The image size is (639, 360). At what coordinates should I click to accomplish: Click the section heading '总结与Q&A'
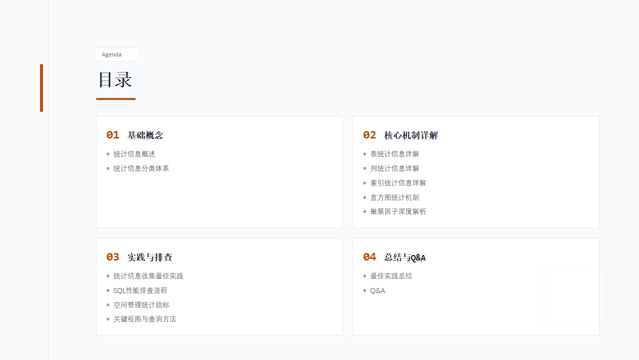405,257
